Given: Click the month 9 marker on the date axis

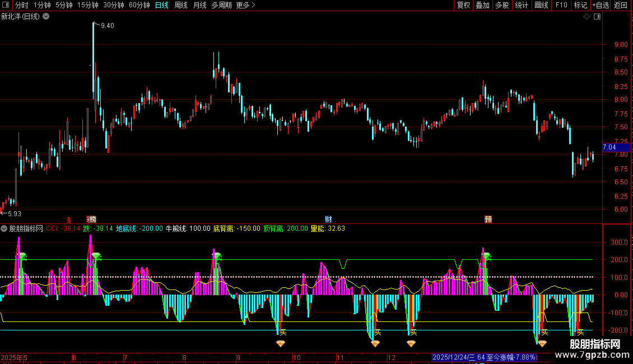Looking at the screenshot, I should [238, 357].
